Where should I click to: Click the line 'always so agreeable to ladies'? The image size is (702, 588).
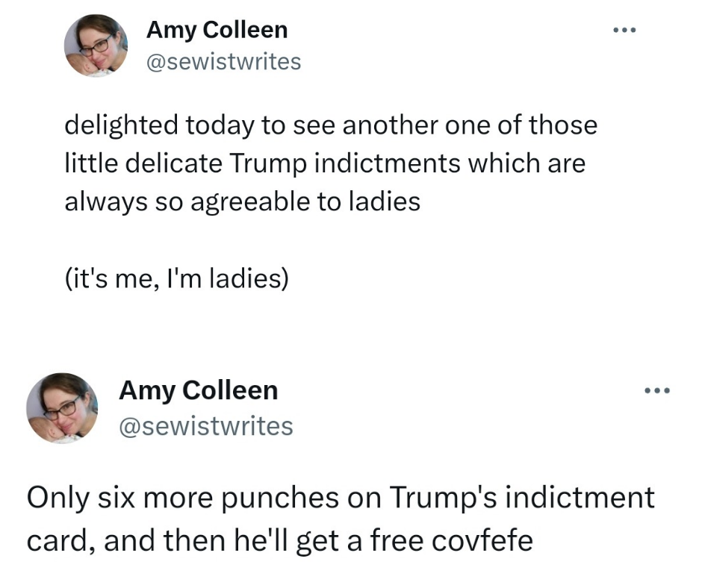click(x=242, y=201)
